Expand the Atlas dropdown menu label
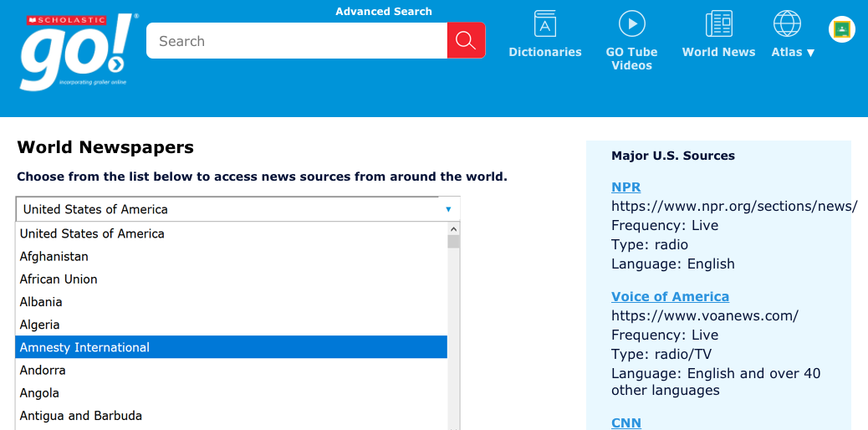 [792, 52]
